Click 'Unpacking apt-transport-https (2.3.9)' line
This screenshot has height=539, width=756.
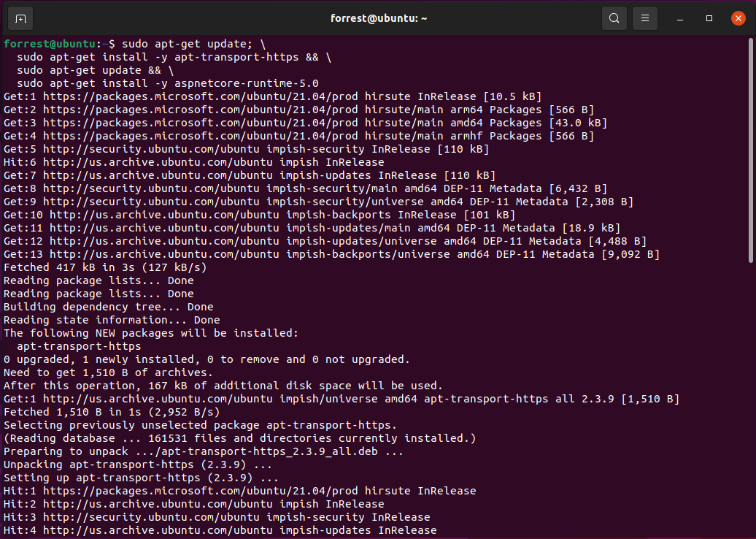138,465
